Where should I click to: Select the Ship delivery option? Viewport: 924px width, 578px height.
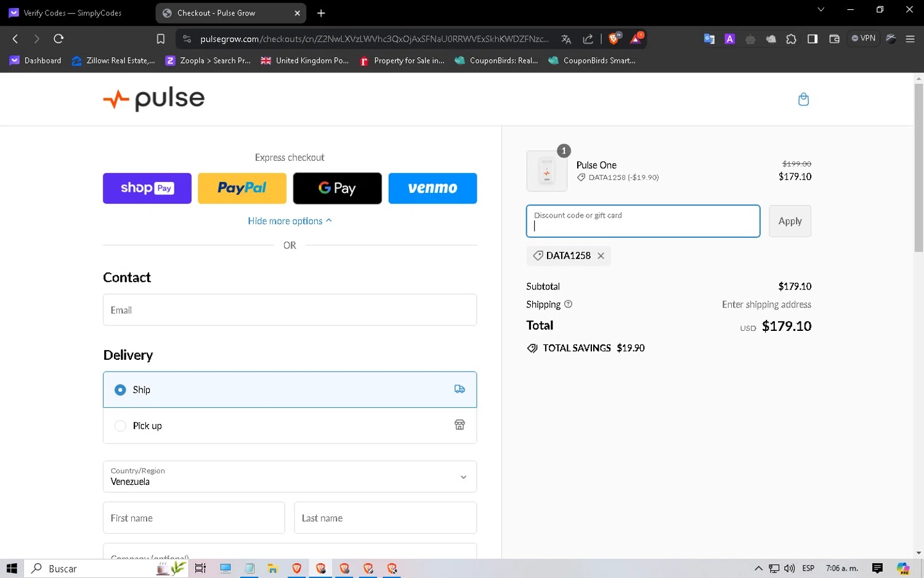coord(290,389)
